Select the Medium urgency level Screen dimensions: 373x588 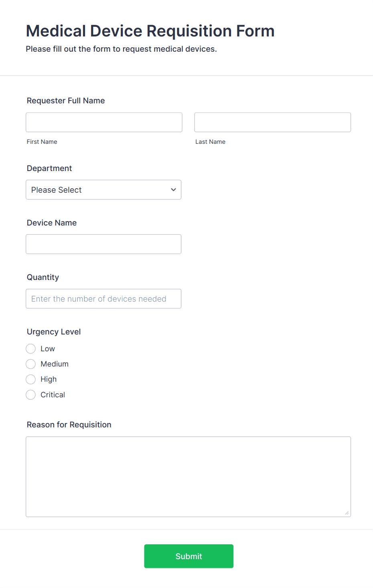[x=30, y=364]
